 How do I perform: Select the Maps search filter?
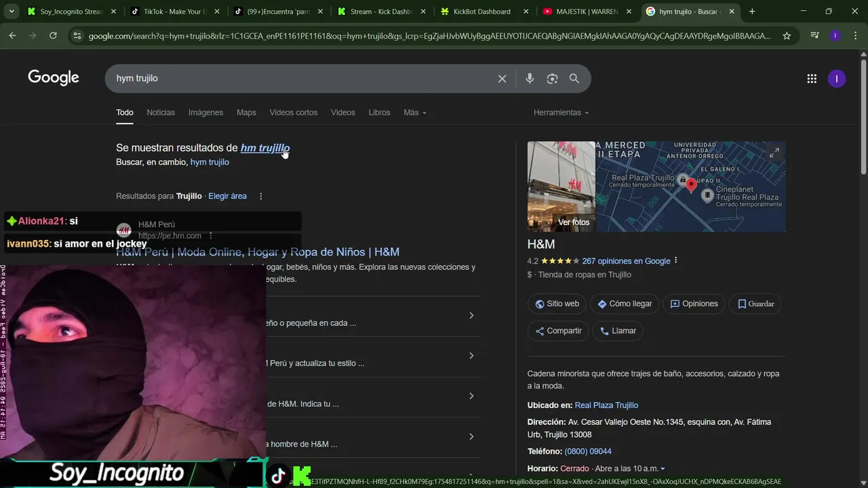pos(246,113)
